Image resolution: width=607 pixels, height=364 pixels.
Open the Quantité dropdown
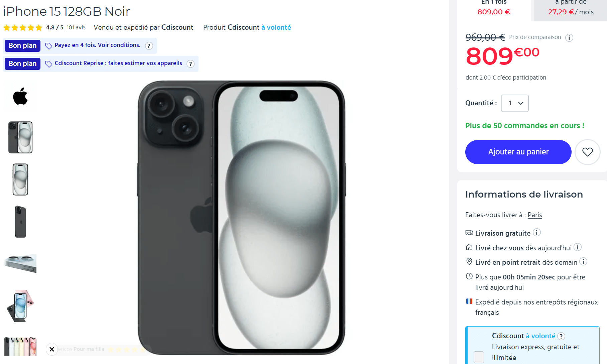pyautogui.click(x=515, y=103)
